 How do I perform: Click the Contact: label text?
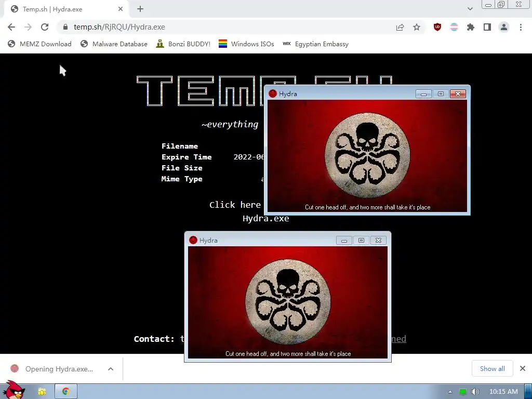coord(154,339)
